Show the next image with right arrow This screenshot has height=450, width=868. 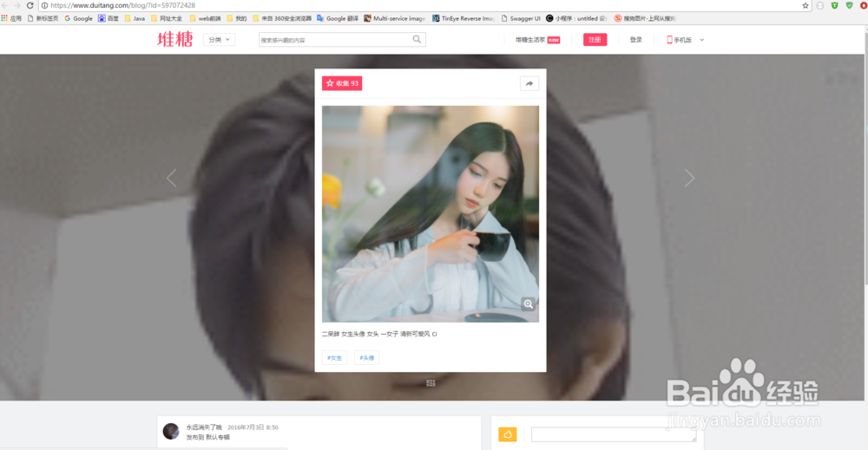(x=689, y=178)
